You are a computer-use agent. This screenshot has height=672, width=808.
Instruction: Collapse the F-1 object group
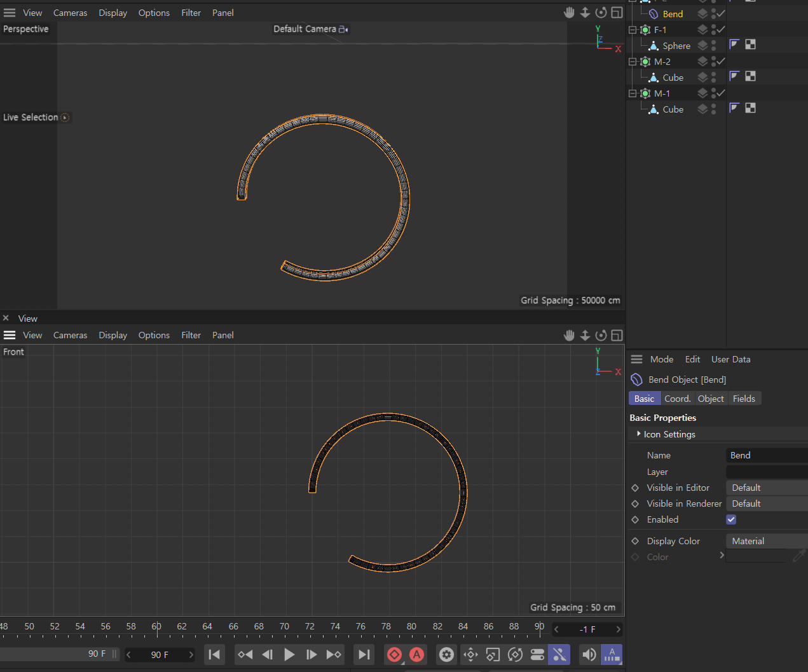(x=633, y=30)
